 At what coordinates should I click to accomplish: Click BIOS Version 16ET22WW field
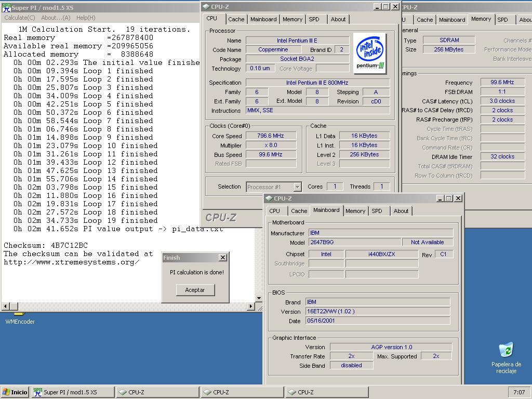coord(378,312)
